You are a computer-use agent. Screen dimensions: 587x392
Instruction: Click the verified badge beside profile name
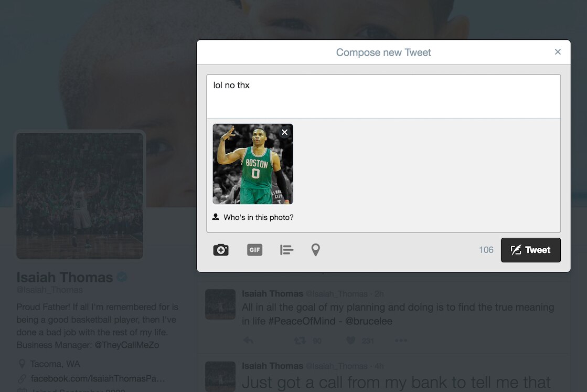pyautogui.click(x=122, y=277)
